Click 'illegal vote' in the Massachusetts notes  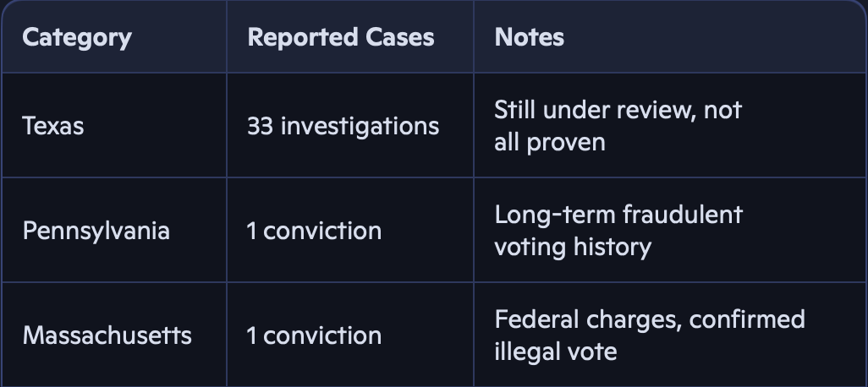coord(556,351)
